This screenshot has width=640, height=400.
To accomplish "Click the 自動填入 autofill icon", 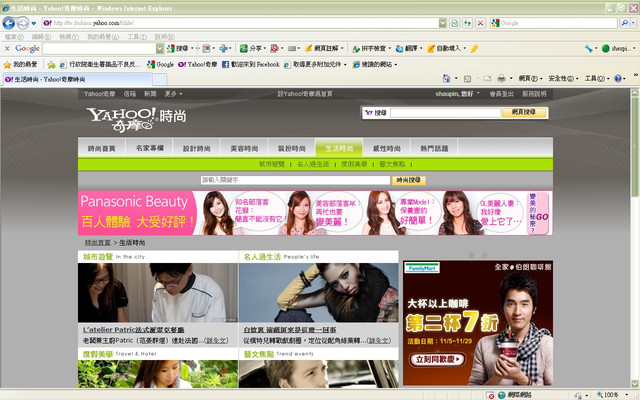I will [431, 49].
